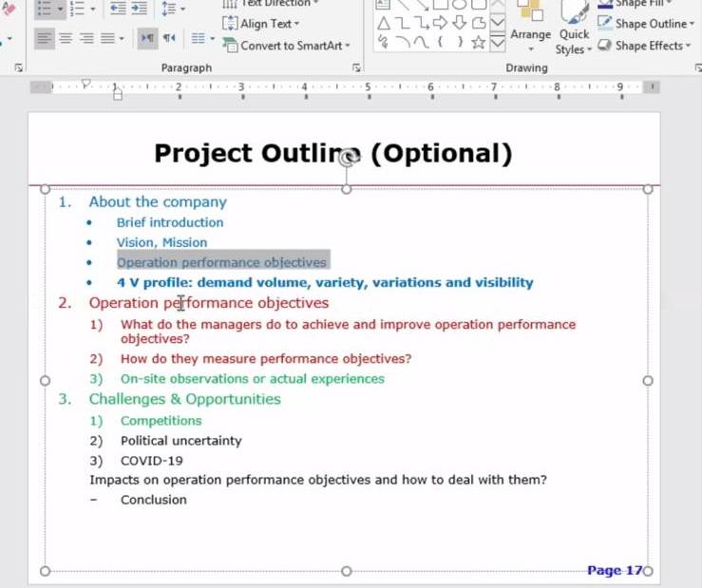Select the right brace shape

pyautogui.click(x=460, y=42)
